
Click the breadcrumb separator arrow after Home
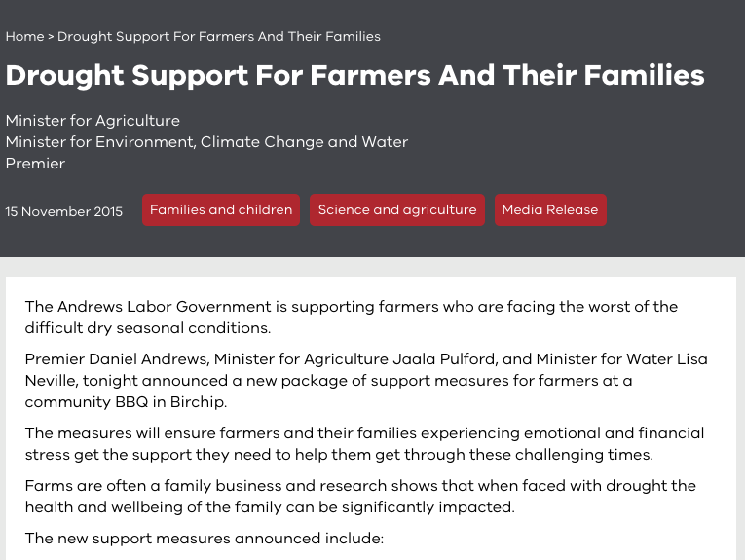click(51, 37)
